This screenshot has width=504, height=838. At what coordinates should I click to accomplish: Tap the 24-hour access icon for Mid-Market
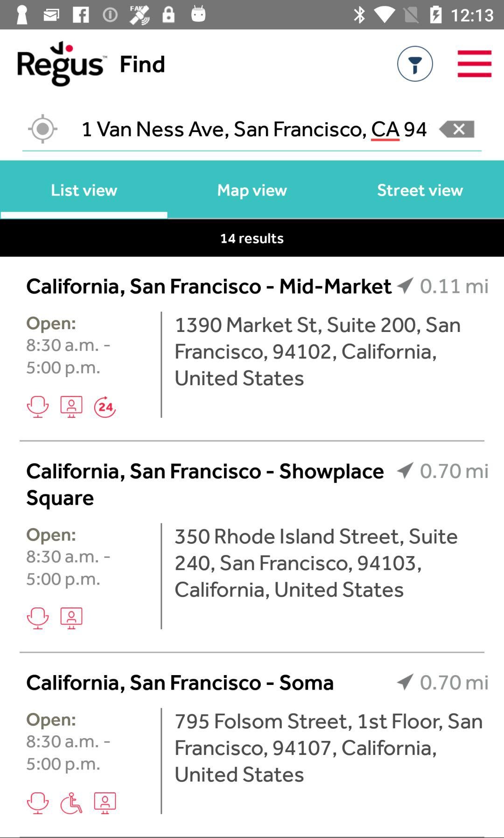[x=105, y=407]
